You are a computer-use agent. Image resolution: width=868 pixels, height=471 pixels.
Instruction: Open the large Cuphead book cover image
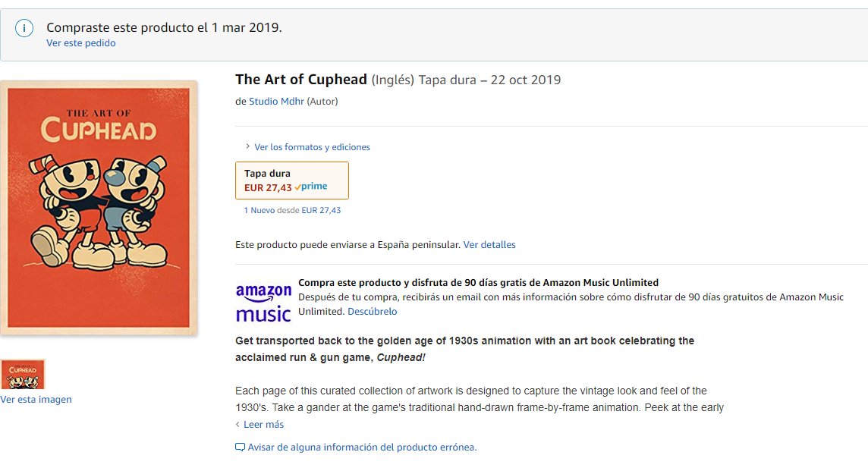click(99, 208)
